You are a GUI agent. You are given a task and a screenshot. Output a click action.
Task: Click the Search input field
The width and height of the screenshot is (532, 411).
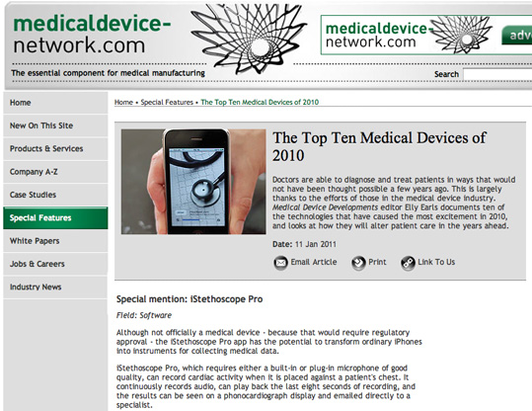(497, 74)
